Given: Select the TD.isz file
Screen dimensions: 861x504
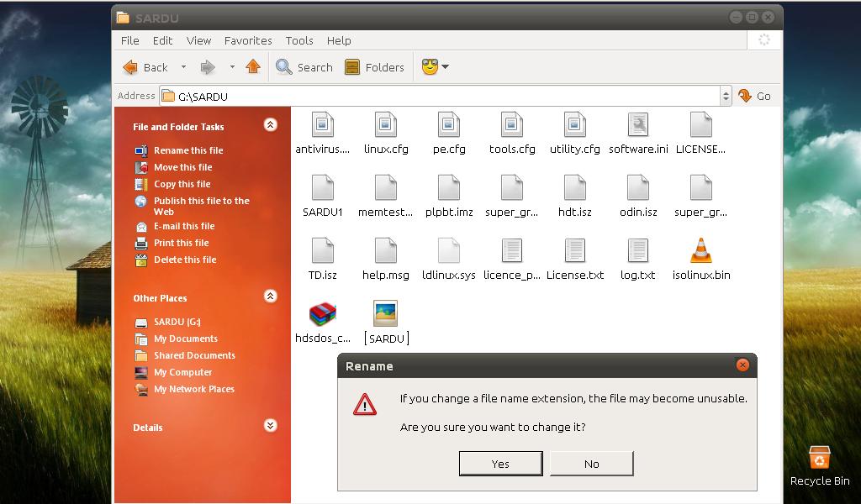Looking at the screenshot, I should (322, 260).
